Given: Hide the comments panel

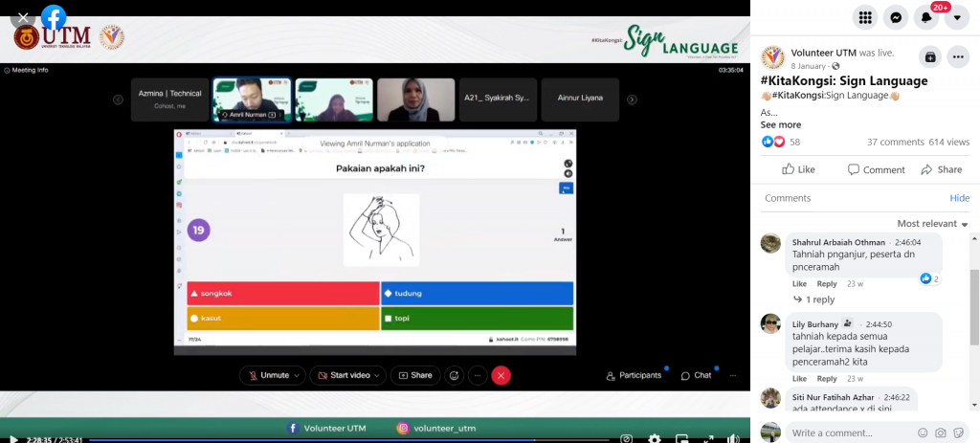Looking at the screenshot, I should click(x=959, y=198).
